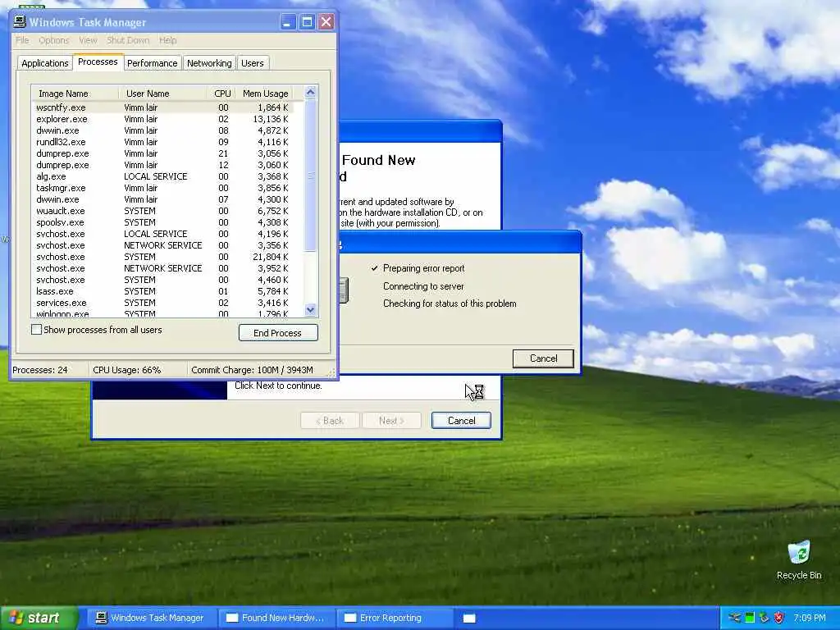Open the Options menu in Task Manager
This screenshot has width=840, height=630.
click(x=53, y=40)
